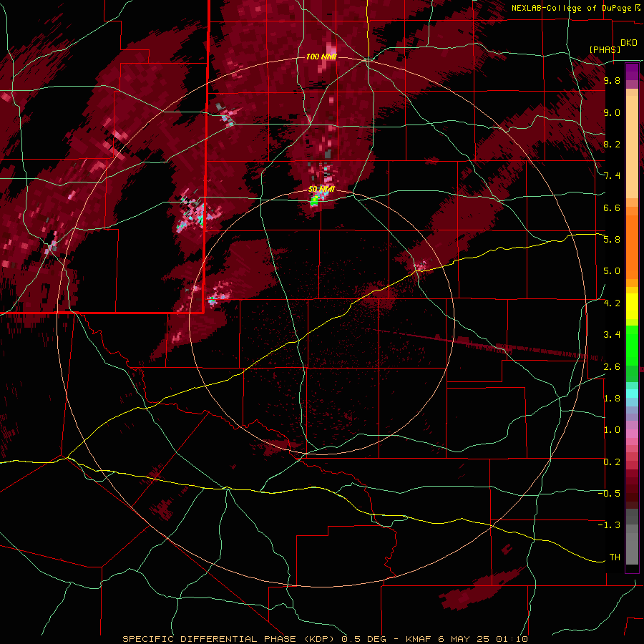Click the 4.2 scale value
644x644 pixels.
tap(612, 303)
